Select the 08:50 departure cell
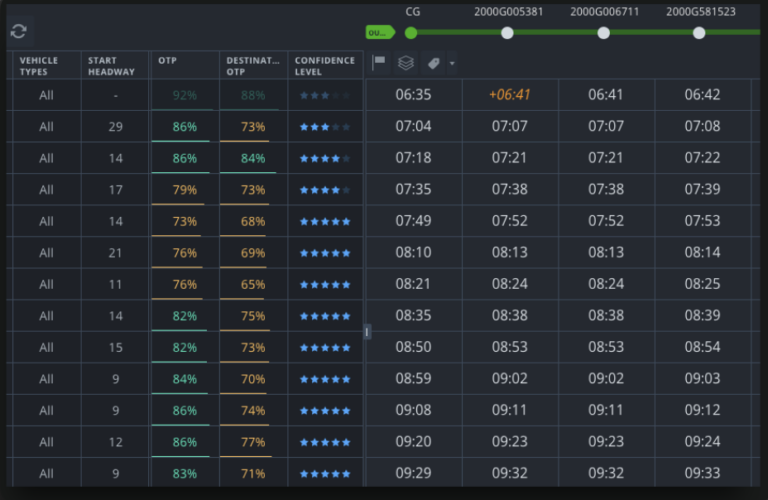768x500 pixels. point(413,347)
